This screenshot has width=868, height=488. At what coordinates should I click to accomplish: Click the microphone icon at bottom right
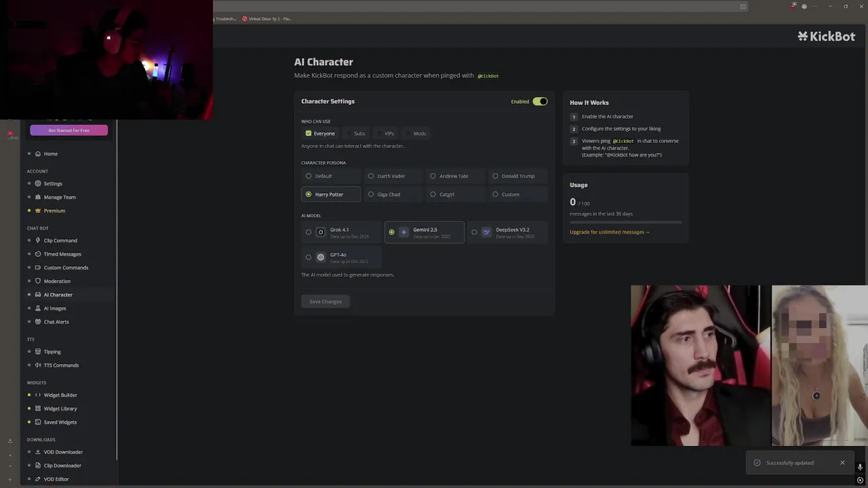860,468
